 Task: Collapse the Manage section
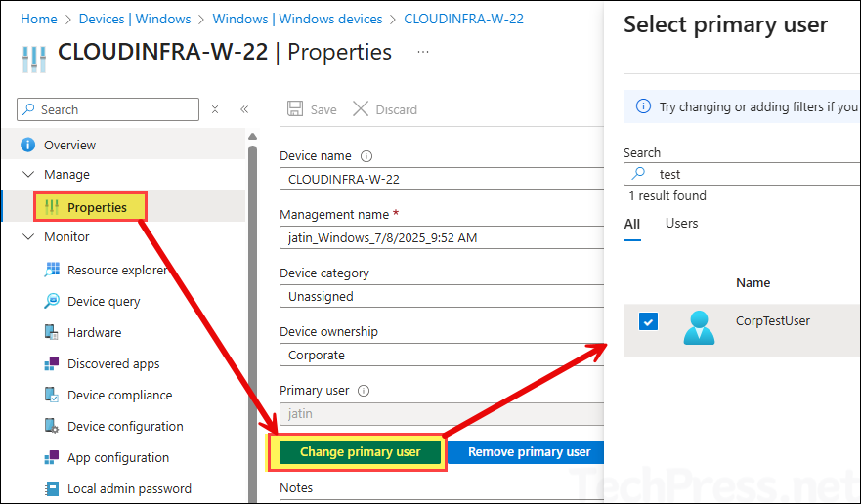pyautogui.click(x=28, y=175)
